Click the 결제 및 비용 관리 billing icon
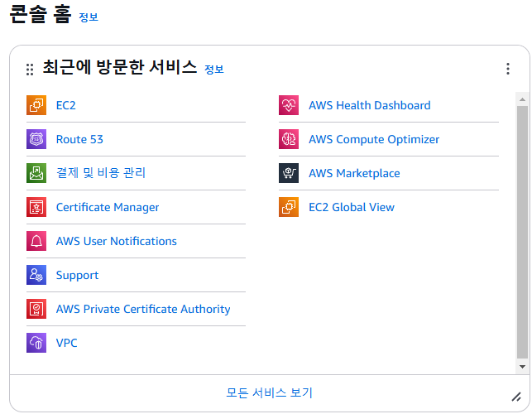Screen dimensions: 532x414 coord(36,173)
